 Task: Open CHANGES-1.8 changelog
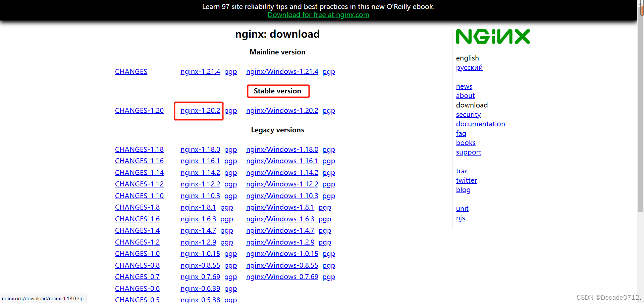(x=137, y=207)
